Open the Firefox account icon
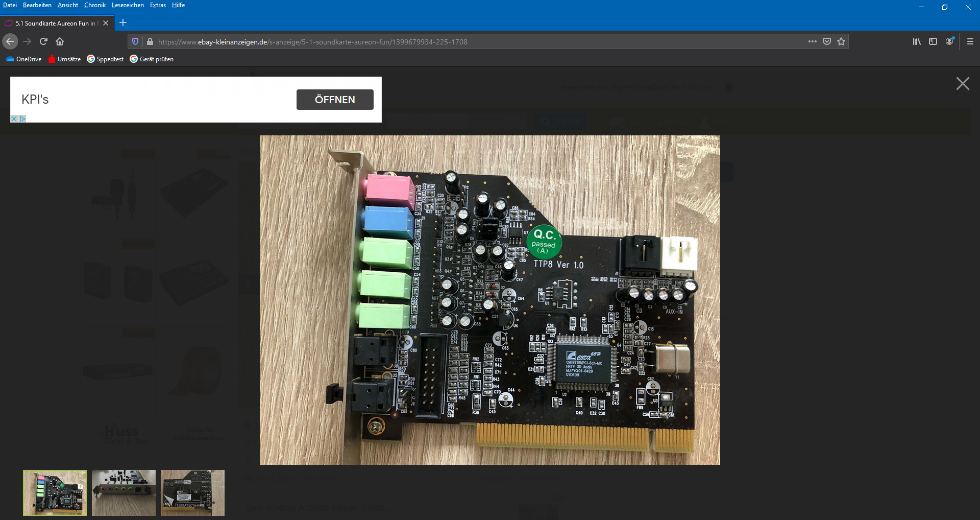This screenshot has width=980, height=520. click(x=949, y=41)
